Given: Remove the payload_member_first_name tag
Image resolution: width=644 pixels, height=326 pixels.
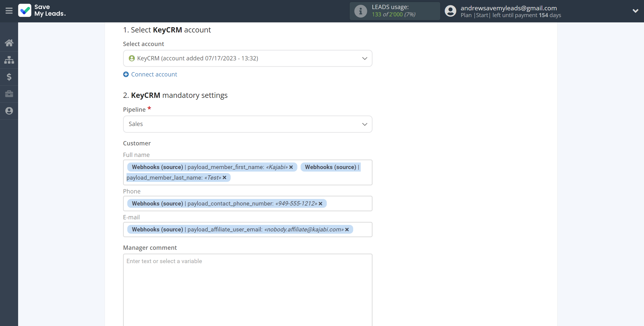Looking at the screenshot, I should click(x=291, y=167).
